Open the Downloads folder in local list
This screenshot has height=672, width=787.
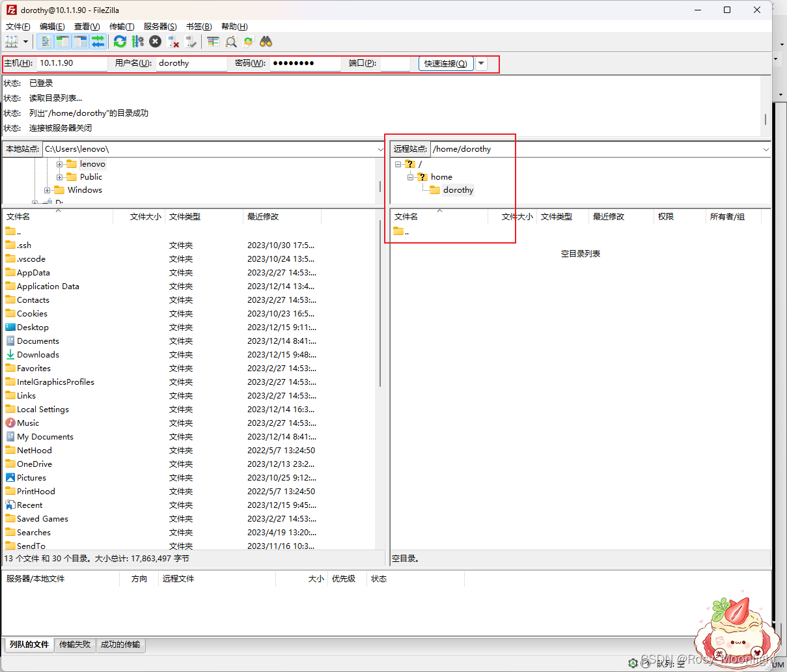(x=38, y=355)
